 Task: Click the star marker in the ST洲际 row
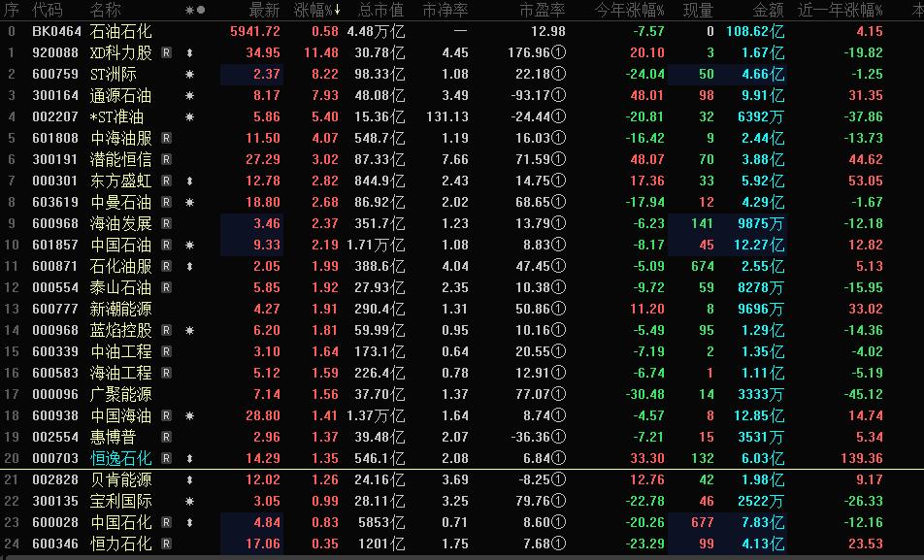(x=190, y=75)
